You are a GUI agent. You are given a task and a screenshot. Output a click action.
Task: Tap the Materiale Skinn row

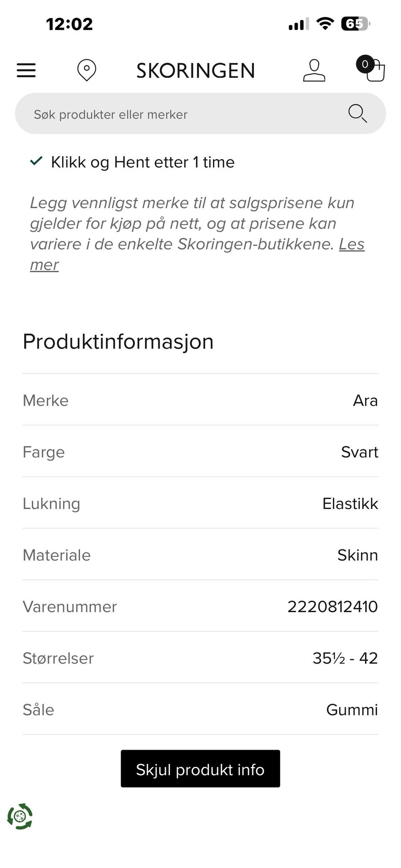click(200, 555)
